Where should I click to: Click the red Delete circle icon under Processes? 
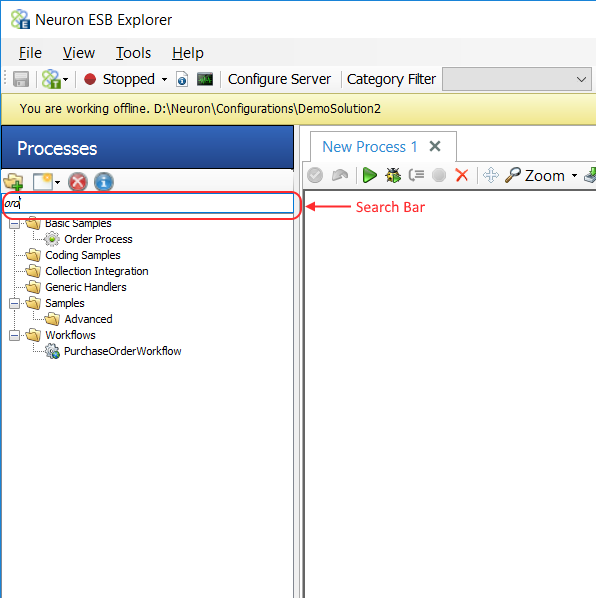(x=77, y=182)
